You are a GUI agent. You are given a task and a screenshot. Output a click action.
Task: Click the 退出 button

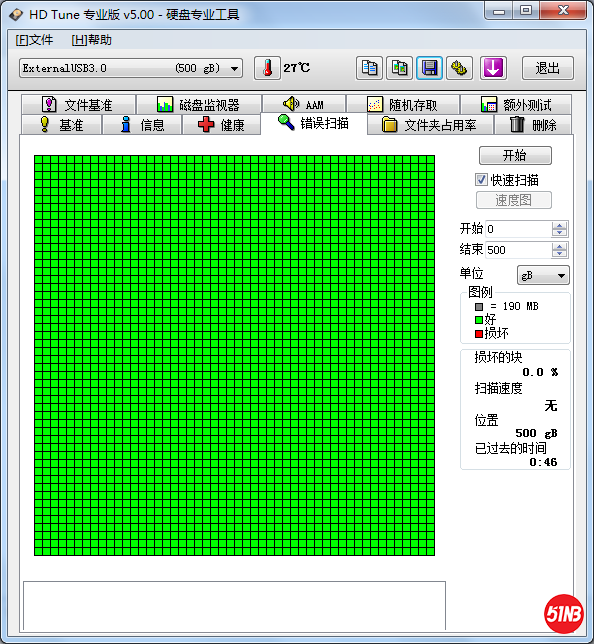[548, 68]
